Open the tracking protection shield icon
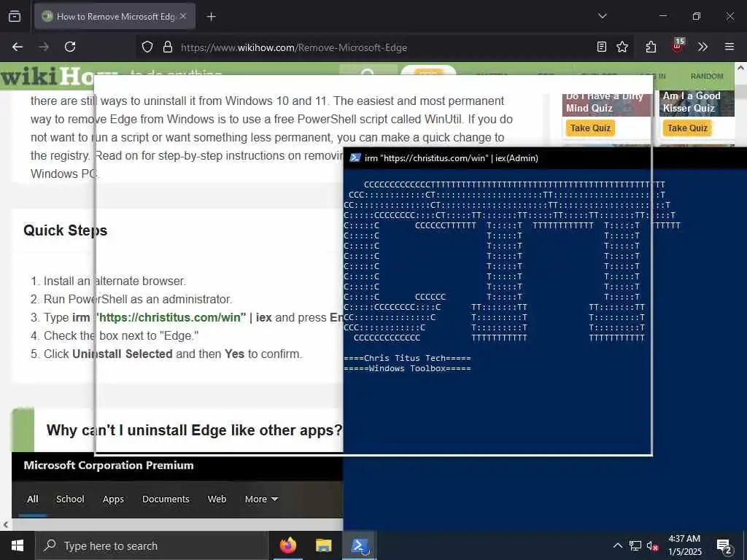The height and width of the screenshot is (560, 747). click(147, 47)
